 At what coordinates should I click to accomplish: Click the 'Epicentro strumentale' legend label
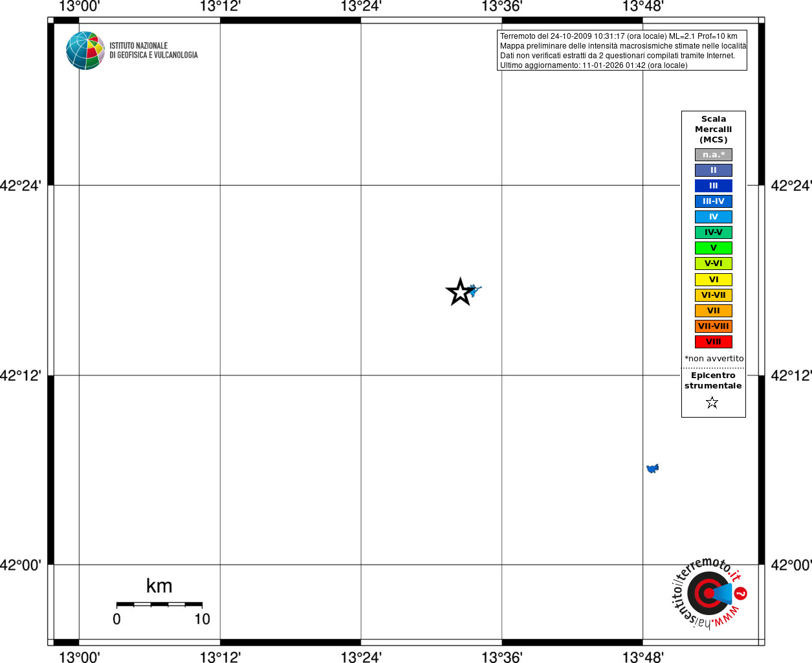pyautogui.click(x=713, y=381)
